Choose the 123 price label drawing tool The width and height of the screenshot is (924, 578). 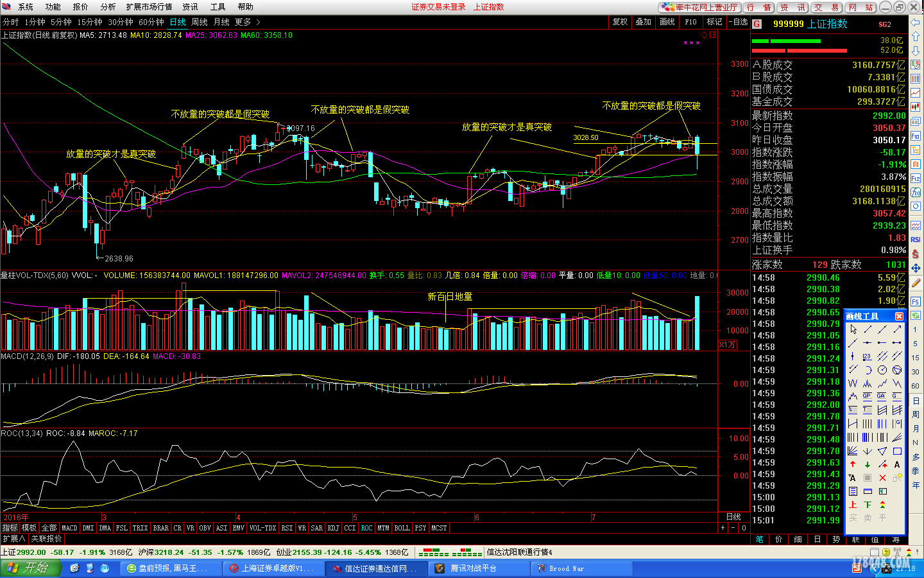click(868, 356)
